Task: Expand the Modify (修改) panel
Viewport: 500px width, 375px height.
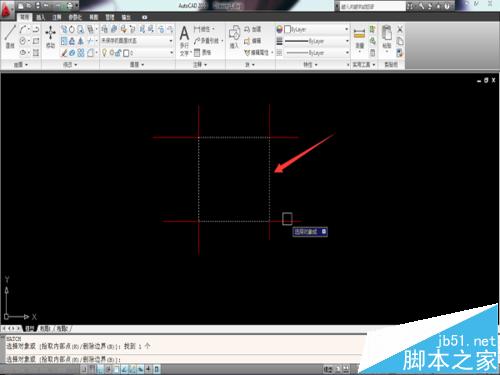Action: [x=70, y=64]
